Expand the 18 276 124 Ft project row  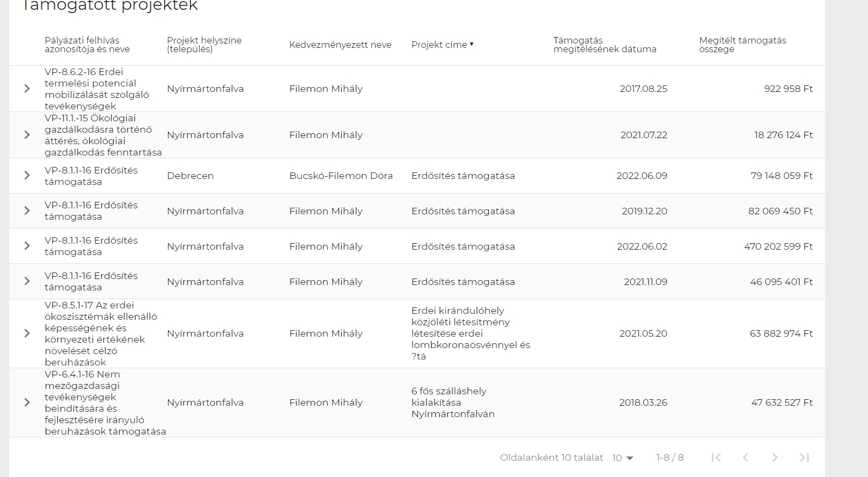coord(27,135)
